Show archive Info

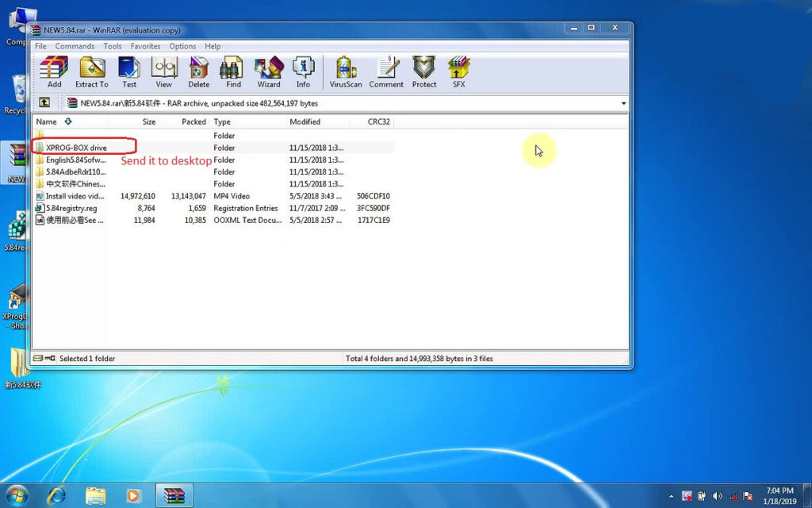click(x=304, y=72)
